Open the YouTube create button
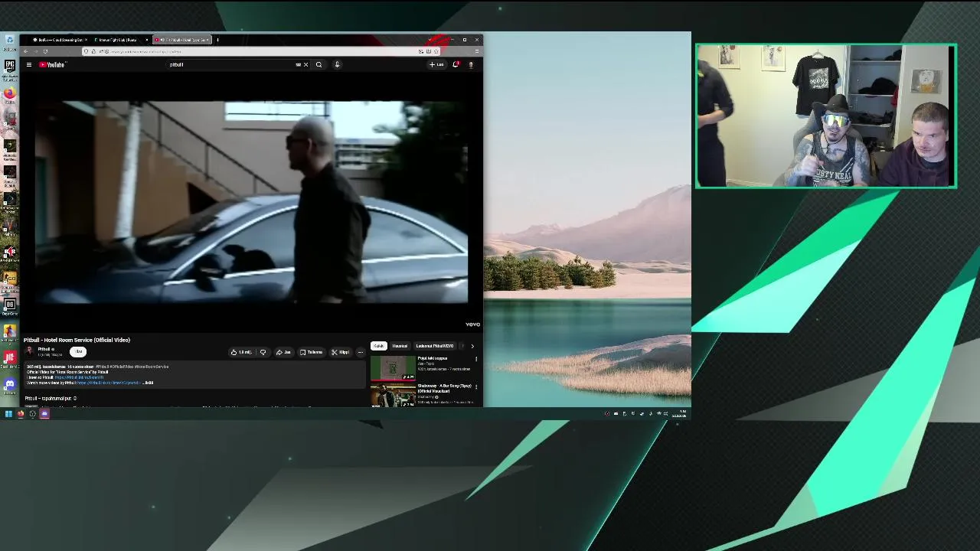The image size is (980, 551). point(437,65)
